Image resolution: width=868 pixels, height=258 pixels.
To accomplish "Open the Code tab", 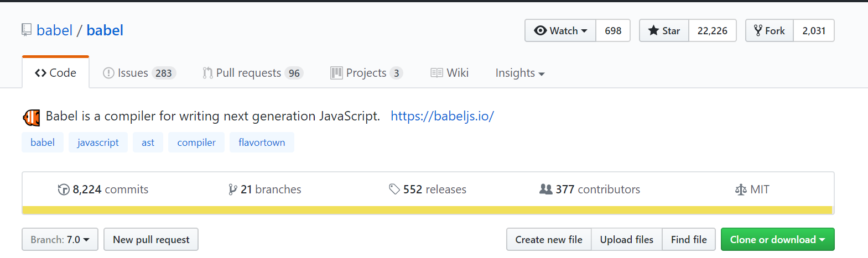I will tap(55, 73).
